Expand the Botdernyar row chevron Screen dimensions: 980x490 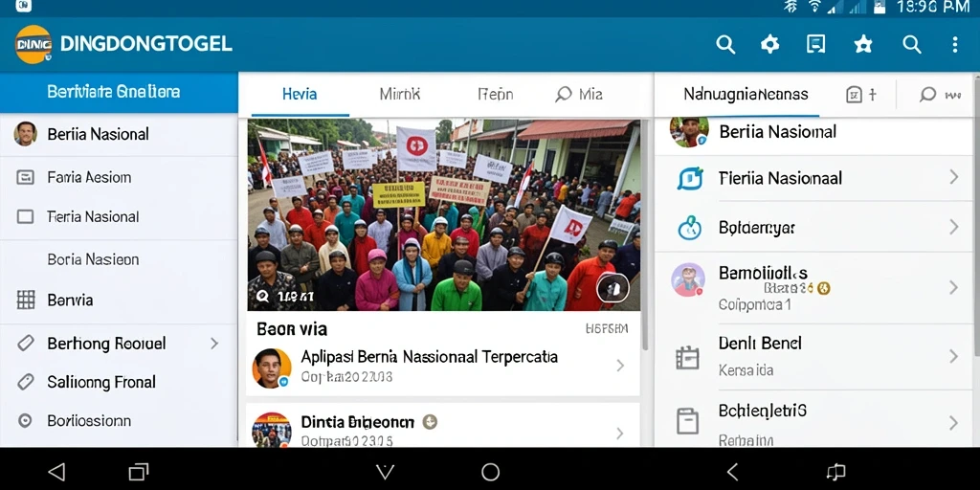(x=954, y=227)
